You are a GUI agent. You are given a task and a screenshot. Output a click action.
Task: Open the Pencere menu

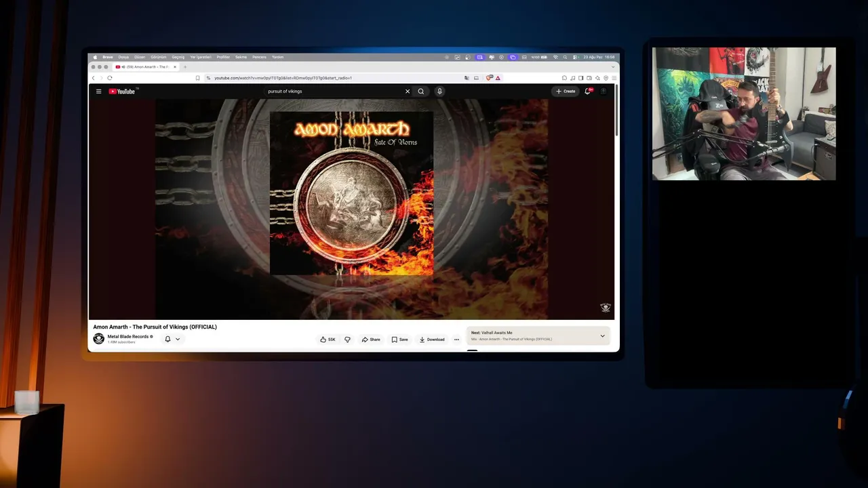pyautogui.click(x=260, y=57)
